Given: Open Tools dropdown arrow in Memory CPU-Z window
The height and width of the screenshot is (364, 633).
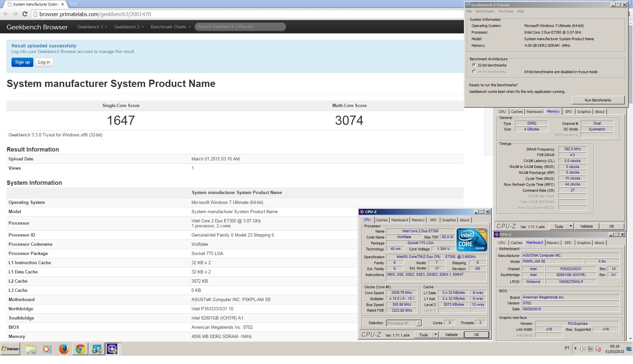Looking at the screenshot, I should pos(571,226).
